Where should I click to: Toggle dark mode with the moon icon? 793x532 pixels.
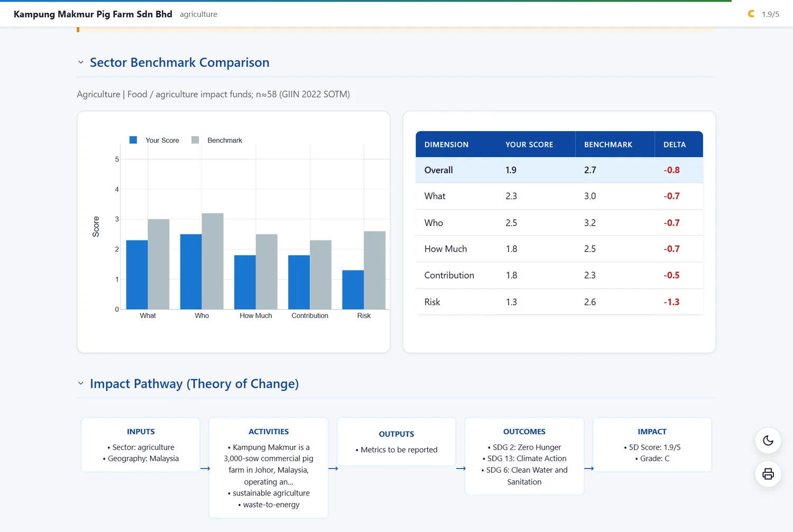[x=768, y=441]
